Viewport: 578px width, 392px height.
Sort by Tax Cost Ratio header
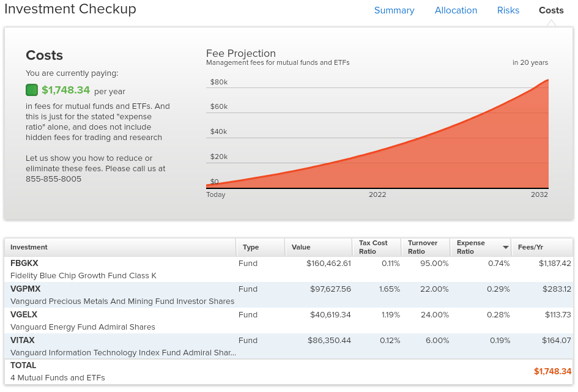(x=373, y=247)
